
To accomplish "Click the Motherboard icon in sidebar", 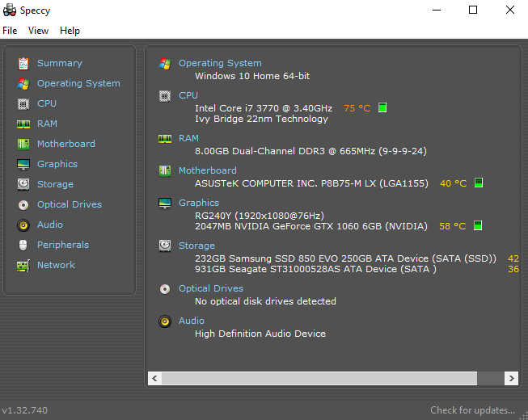I will coord(23,145).
